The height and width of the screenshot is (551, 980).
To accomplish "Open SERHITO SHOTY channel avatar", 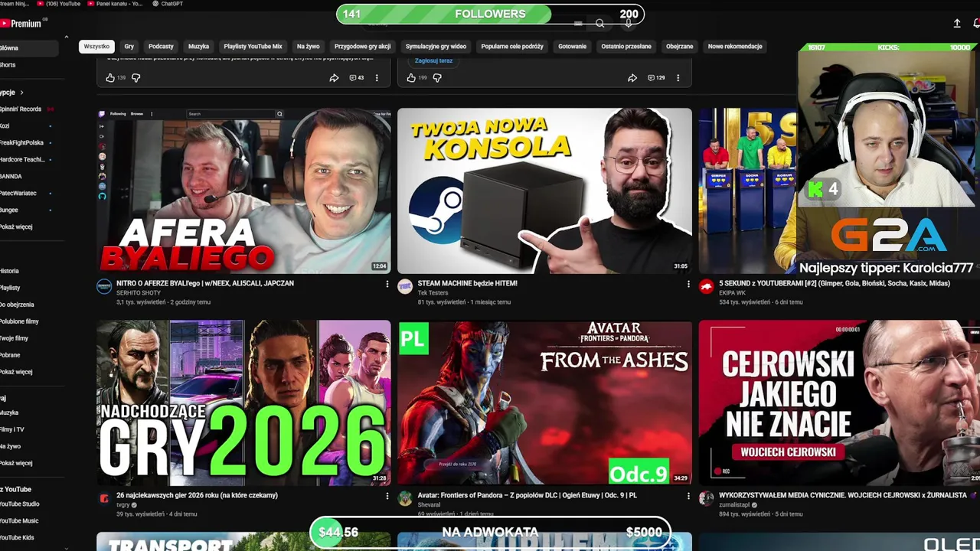I will 104,287.
